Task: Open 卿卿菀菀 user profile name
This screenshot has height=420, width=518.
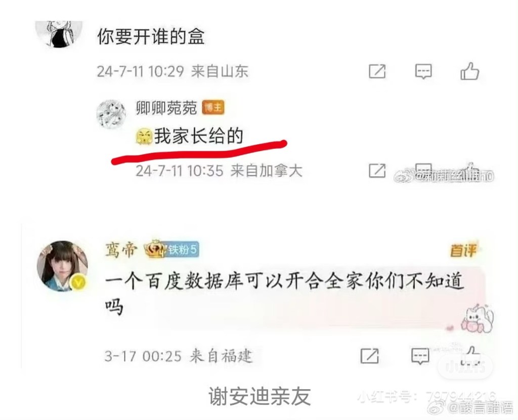Action: 166,108
